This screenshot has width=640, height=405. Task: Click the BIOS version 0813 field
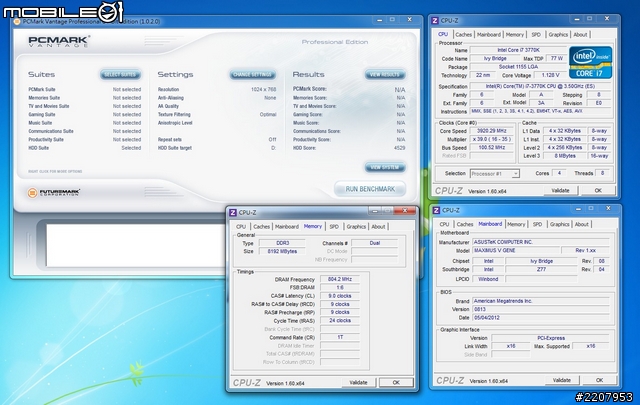[x=541, y=309]
